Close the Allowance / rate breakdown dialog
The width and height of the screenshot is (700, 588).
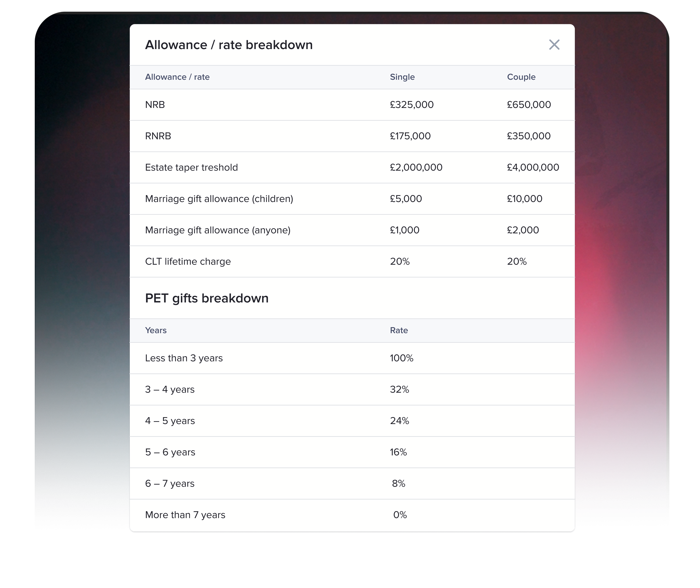[554, 45]
